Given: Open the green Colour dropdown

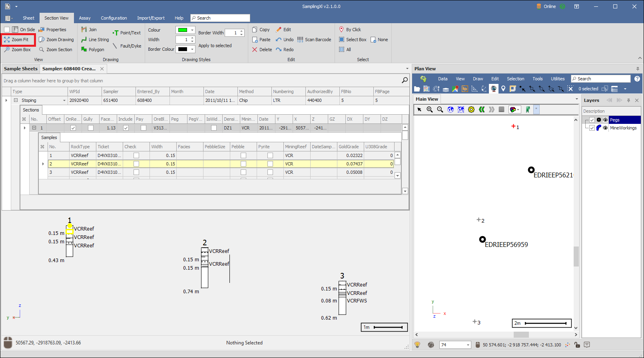Looking at the screenshot, I should pos(192,30).
